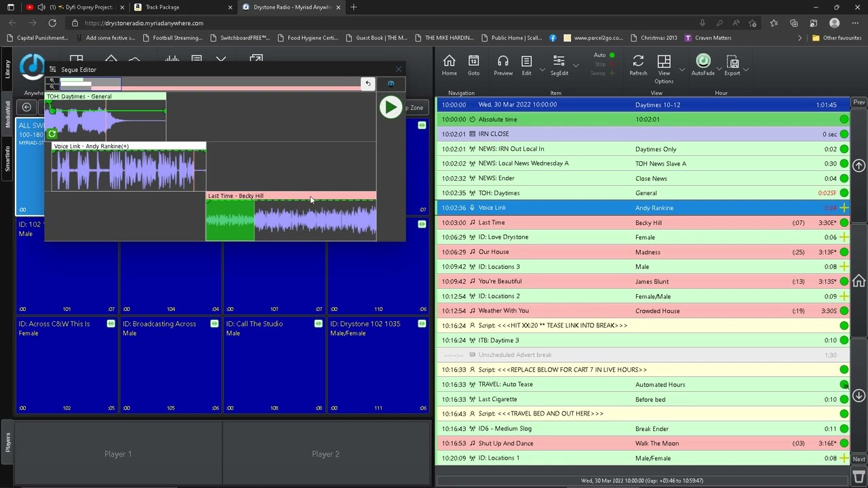Zoom out the Segue Editor timeline
The image size is (868, 488).
[52, 87]
